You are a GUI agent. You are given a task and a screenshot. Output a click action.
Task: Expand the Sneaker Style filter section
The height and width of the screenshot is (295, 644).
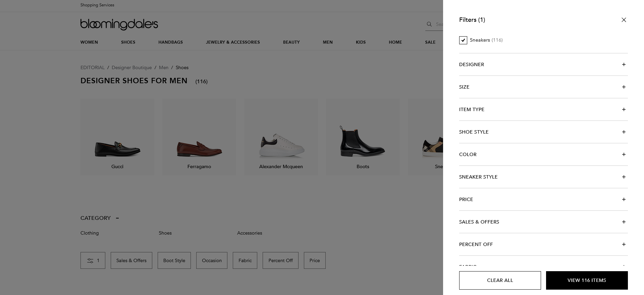[543, 177]
